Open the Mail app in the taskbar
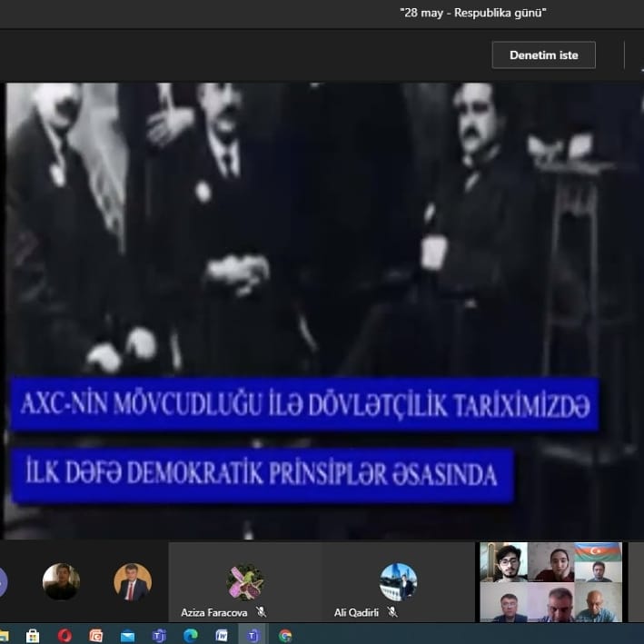 [x=127, y=635]
